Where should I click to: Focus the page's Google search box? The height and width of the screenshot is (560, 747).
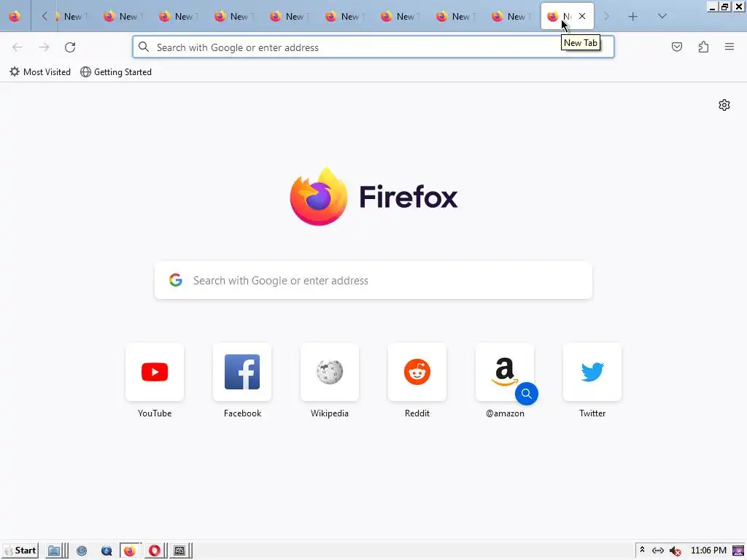[x=373, y=281]
